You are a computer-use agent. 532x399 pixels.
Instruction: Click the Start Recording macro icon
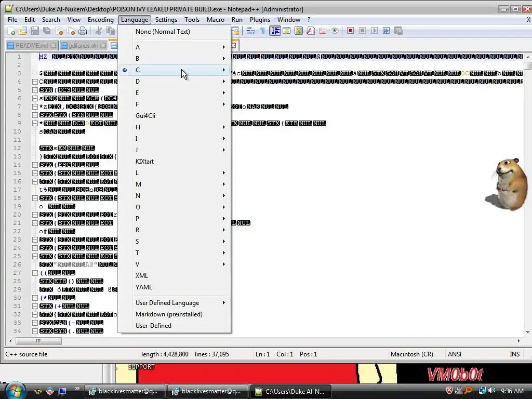[x=351, y=31]
